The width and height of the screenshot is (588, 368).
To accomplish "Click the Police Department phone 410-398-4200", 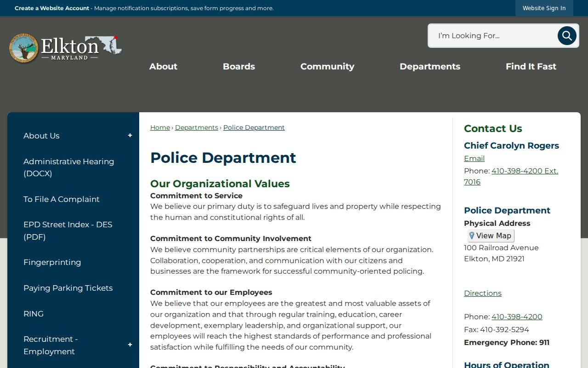I will (517, 316).
